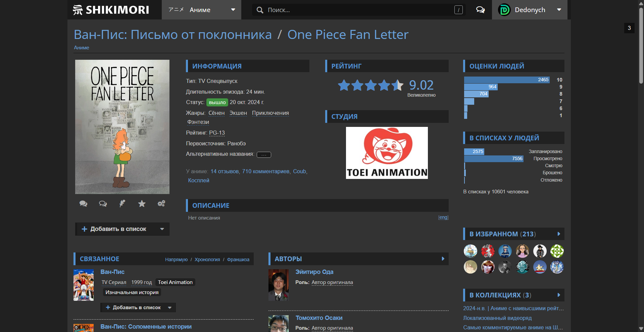Click the Просмотрено bar showing 7556
Viewport: 644px width, 332px height.
pos(494,158)
